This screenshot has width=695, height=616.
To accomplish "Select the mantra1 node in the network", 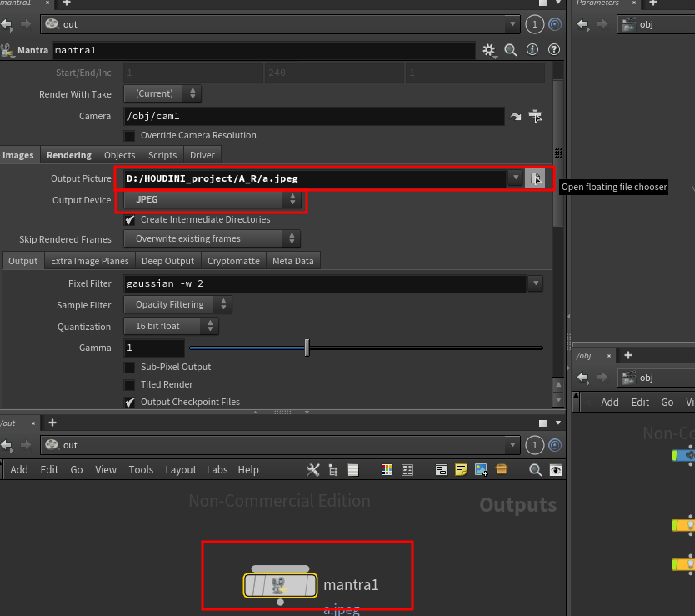I will 280,585.
